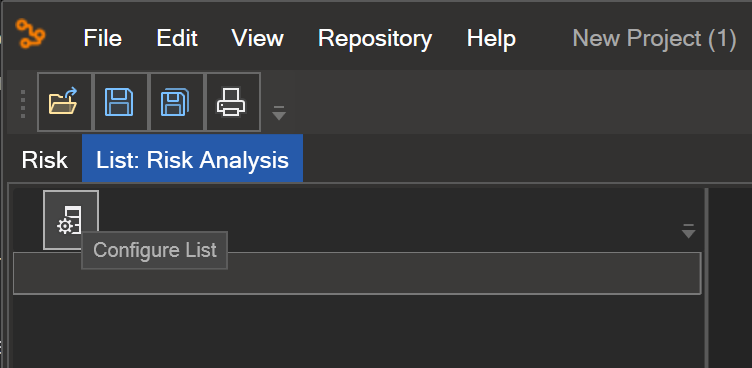
Task: Open the File menu
Action: 103,38
